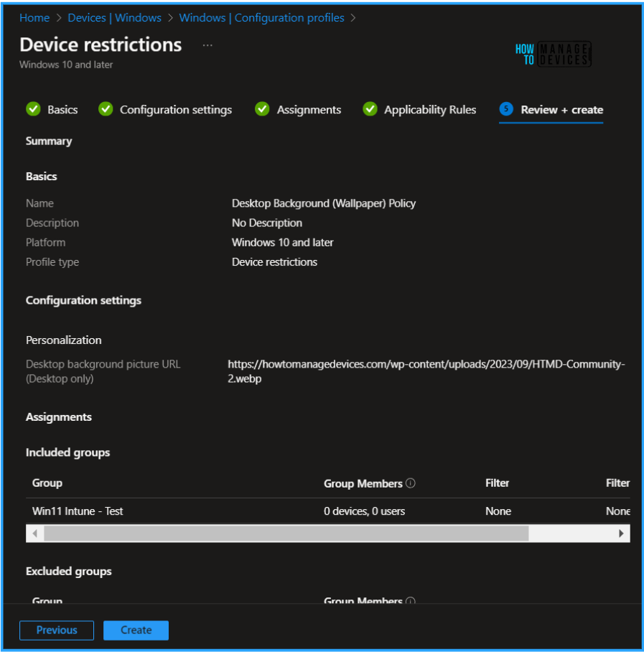Click the step 5 circle icon
This screenshot has width=644, height=652.
coord(506,109)
